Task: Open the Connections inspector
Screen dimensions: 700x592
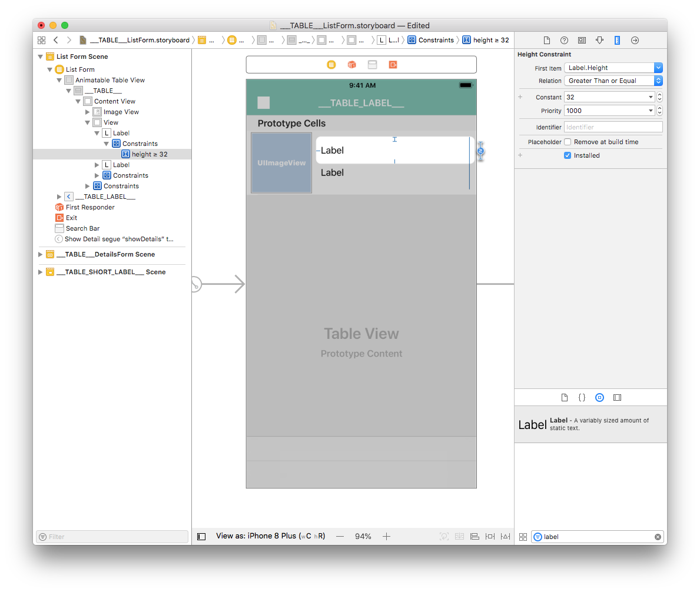Action: 635,40
